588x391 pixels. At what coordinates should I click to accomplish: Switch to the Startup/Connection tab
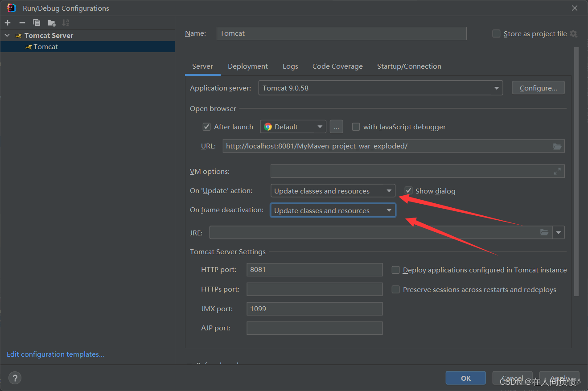tap(409, 66)
